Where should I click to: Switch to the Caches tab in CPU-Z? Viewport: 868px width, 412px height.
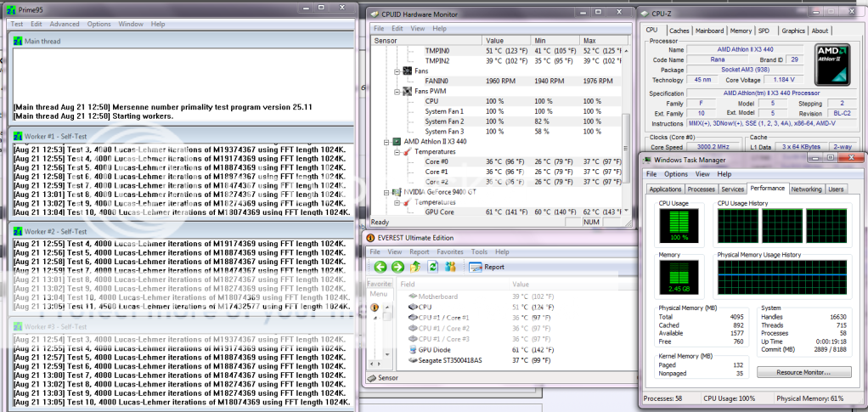pyautogui.click(x=679, y=31)
